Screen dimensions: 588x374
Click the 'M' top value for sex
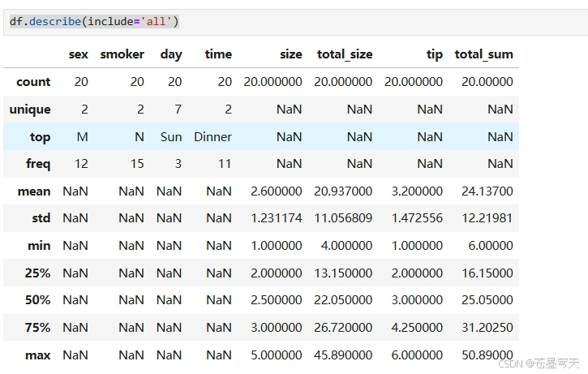click(83, 137)
